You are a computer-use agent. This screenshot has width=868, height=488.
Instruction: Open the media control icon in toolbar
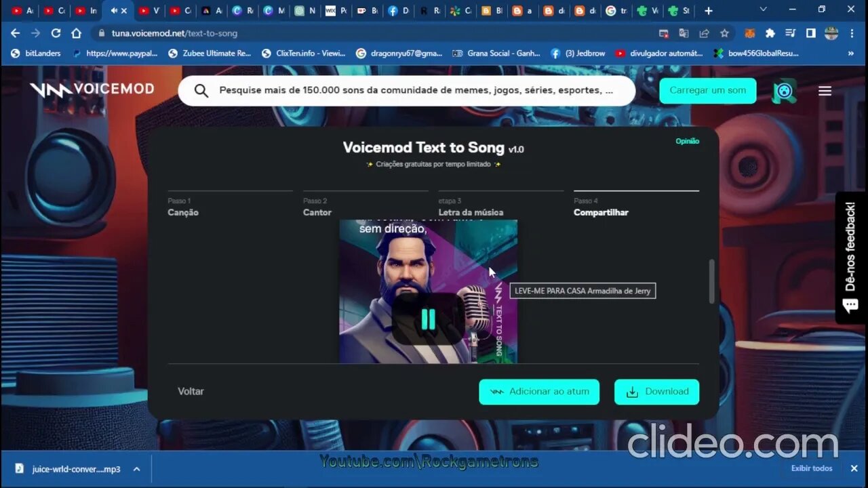[x=790, y=33]
